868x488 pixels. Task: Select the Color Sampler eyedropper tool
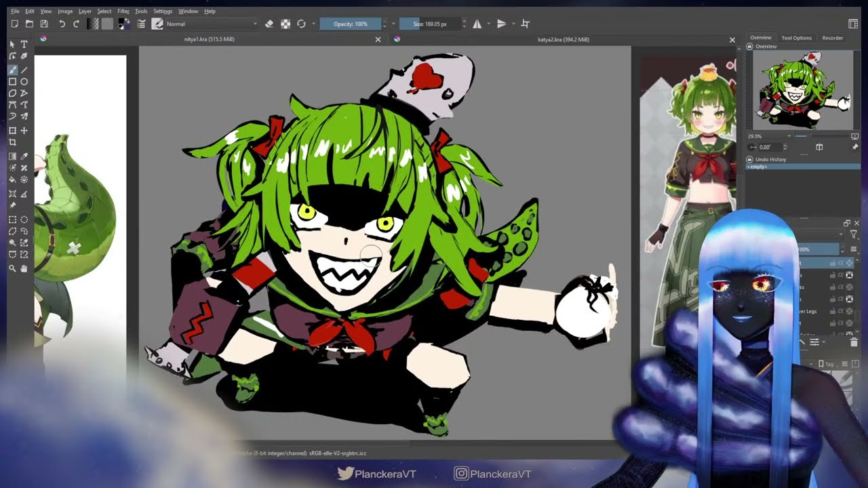[24, 157]
